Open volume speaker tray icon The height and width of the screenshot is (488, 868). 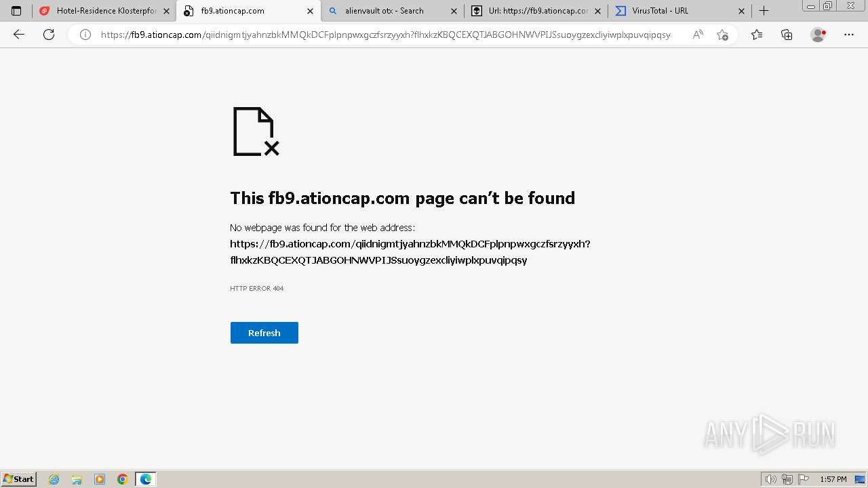click(771, 479)
